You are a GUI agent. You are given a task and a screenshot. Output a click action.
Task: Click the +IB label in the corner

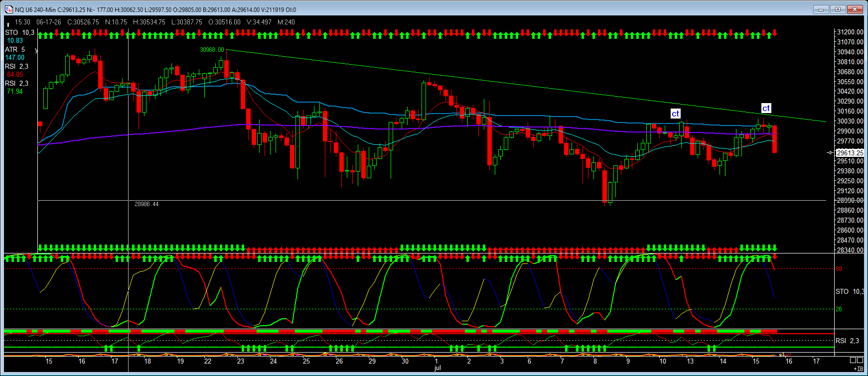(x=858, y=369)
